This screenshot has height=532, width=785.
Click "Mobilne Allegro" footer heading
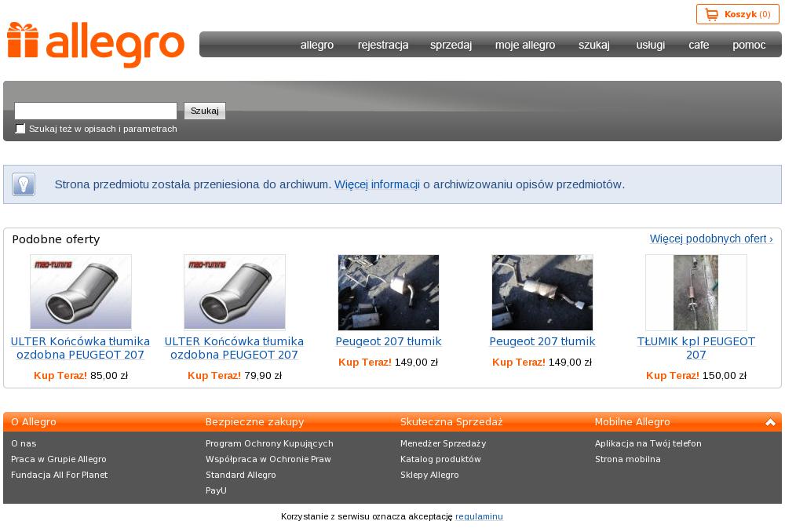click(632, 422)
